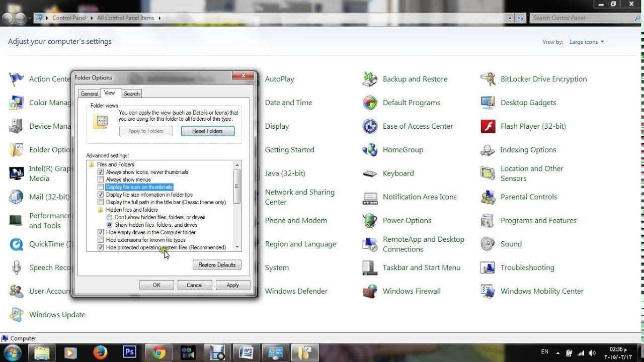Image resolution: width=644 pixels, height=362 pixels.
Task: Open the Location and Other Sensors icon
Action: (x=488, y=173)
